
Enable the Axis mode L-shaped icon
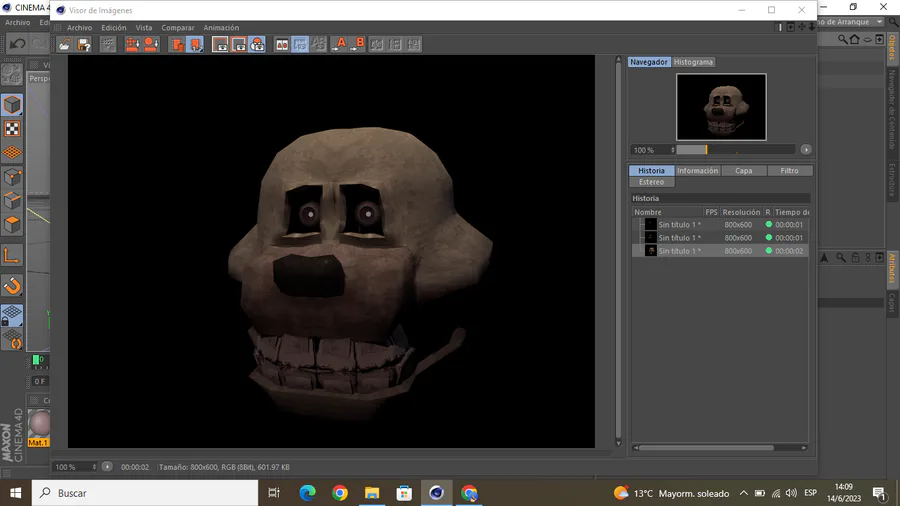click(x=12, y=255)
